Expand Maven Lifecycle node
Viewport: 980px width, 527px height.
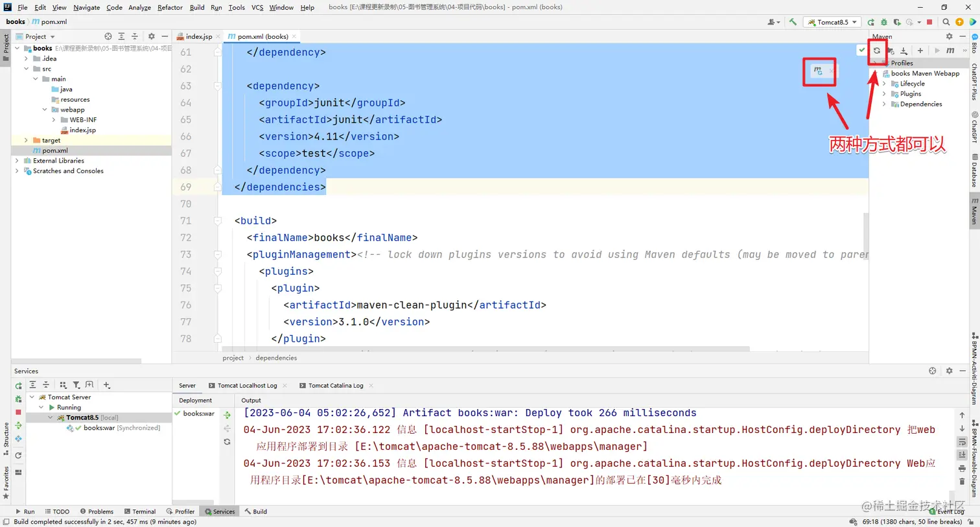884,84
